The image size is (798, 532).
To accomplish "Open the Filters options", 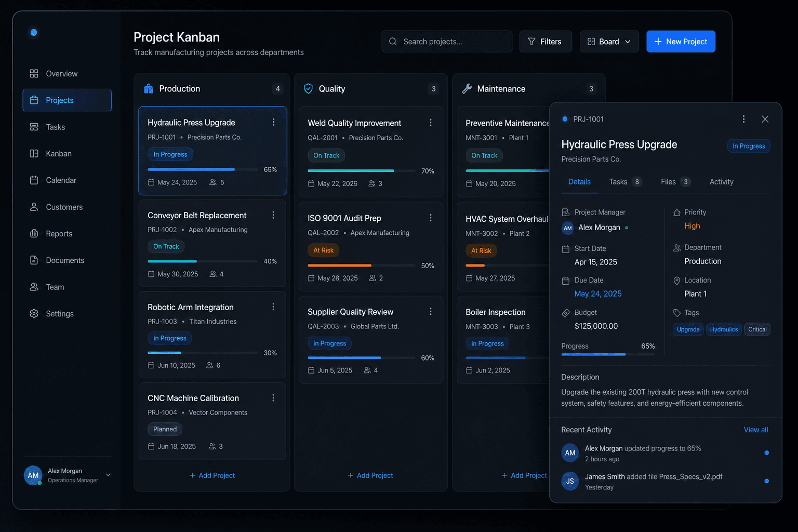I will click(x=546, y=42).
